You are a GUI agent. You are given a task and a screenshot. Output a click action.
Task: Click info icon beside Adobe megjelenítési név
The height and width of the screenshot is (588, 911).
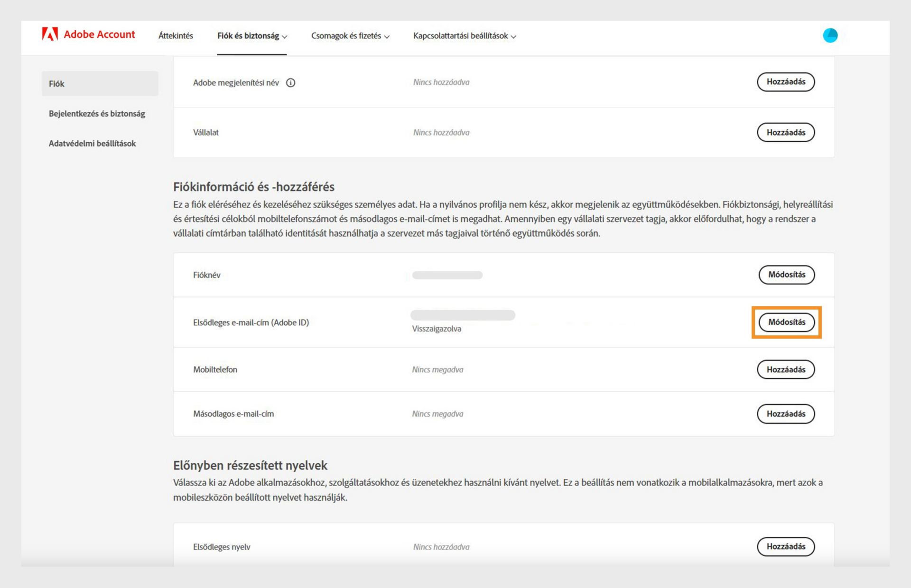coord(291,83)
